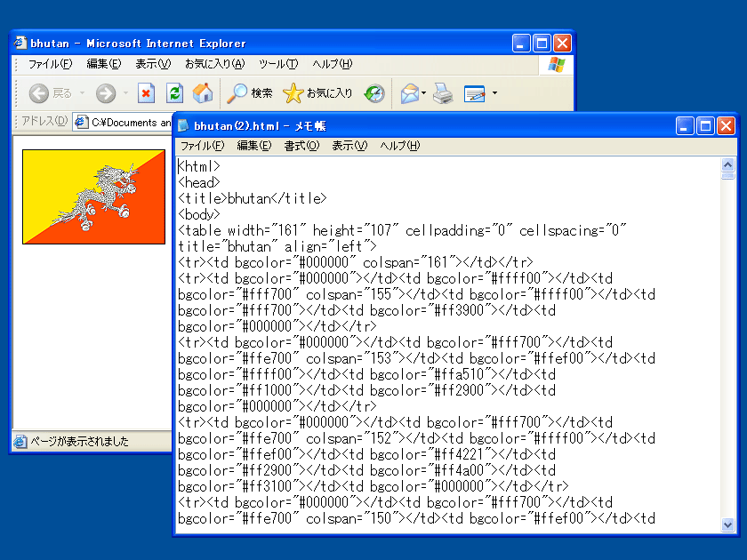Click the <title>bhutan</title> line
The image size is (747, 560).
(x=253, y=198)
